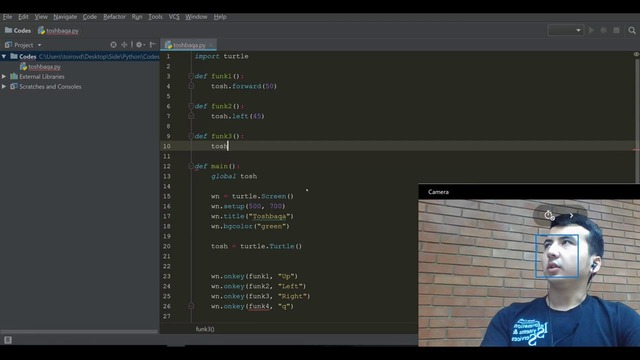Click the error stripe mark at line 10
The image size is (640, 360).
point(636,149)
